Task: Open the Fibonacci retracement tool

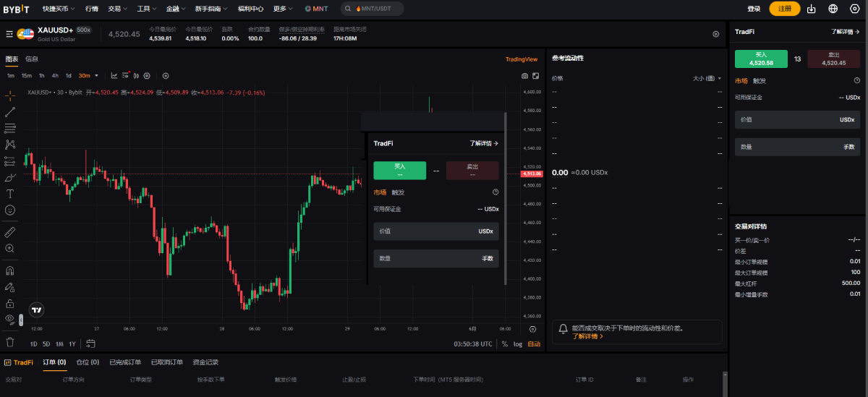Action: (x=10, y=129)
